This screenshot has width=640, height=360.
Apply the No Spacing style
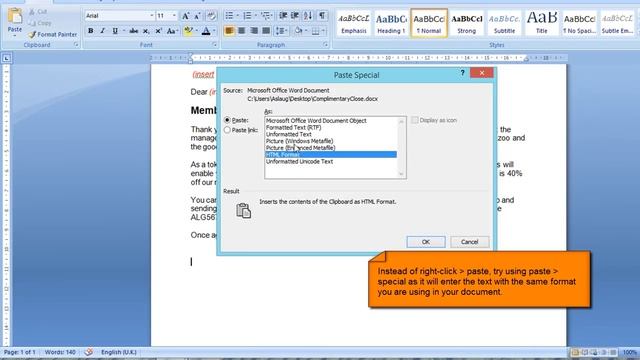click(579, 23)
